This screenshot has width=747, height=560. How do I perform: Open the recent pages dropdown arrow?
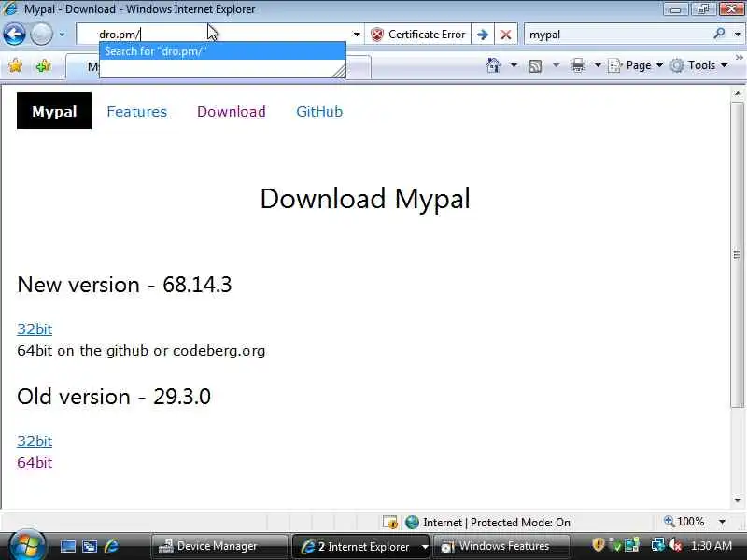click(62, 35)
